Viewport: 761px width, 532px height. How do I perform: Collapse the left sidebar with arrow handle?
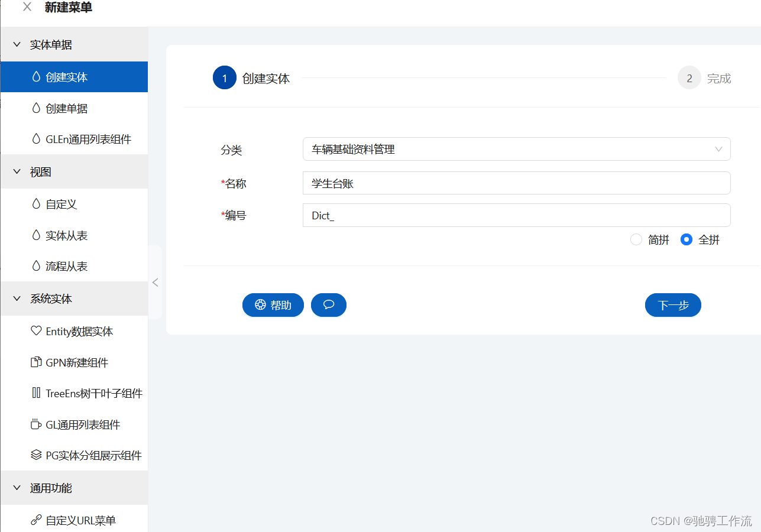pos(155,283)
